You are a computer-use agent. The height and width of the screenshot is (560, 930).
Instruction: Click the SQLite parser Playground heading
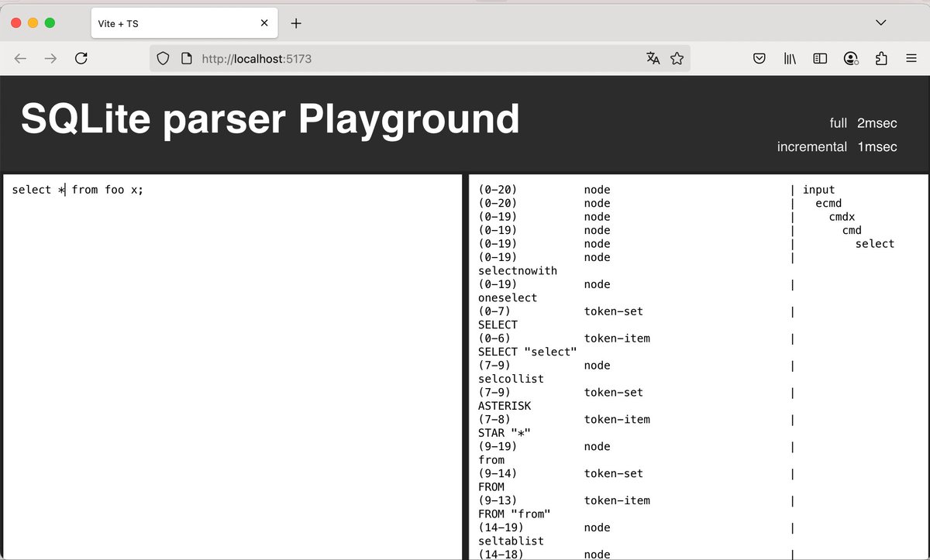270,119
